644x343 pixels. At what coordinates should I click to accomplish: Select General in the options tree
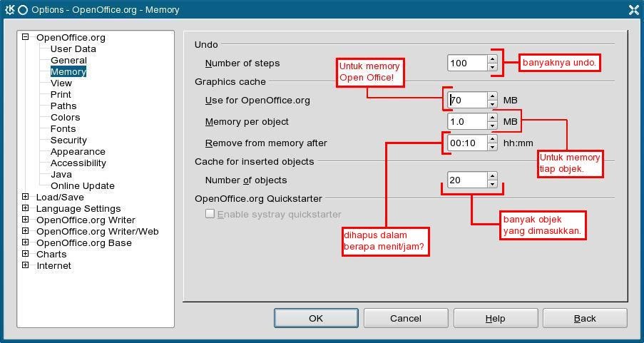pyautogui.click(x=68, y=61)
